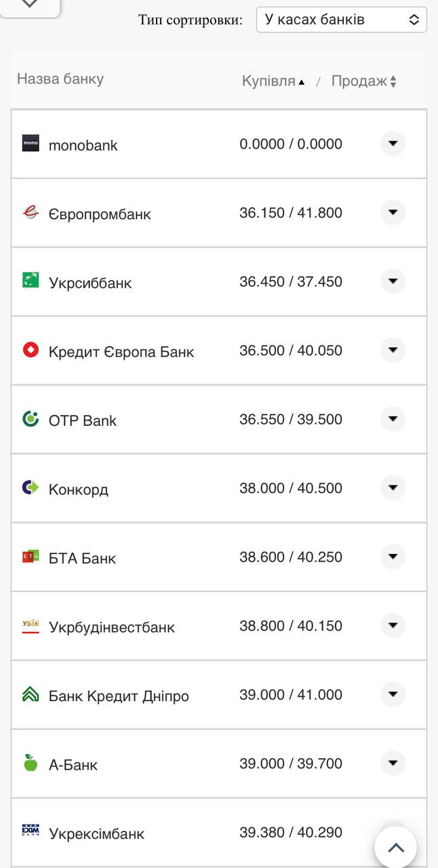Click the Конкорд bank logo
Image resolution: width=438 pixels, height=868 pixels.
click(30, 488)
